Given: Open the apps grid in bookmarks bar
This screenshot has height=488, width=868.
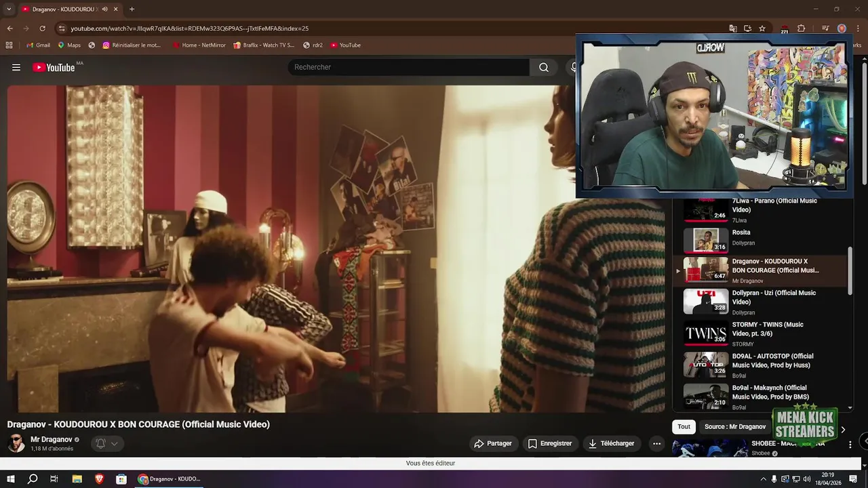Looking at the screenshot, I should click(x=9, y=45).
